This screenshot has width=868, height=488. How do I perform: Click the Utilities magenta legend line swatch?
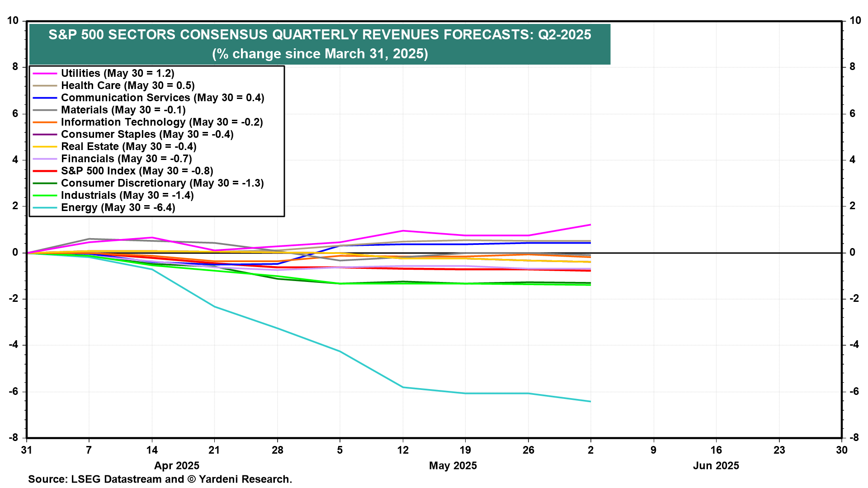pos(45,73)
